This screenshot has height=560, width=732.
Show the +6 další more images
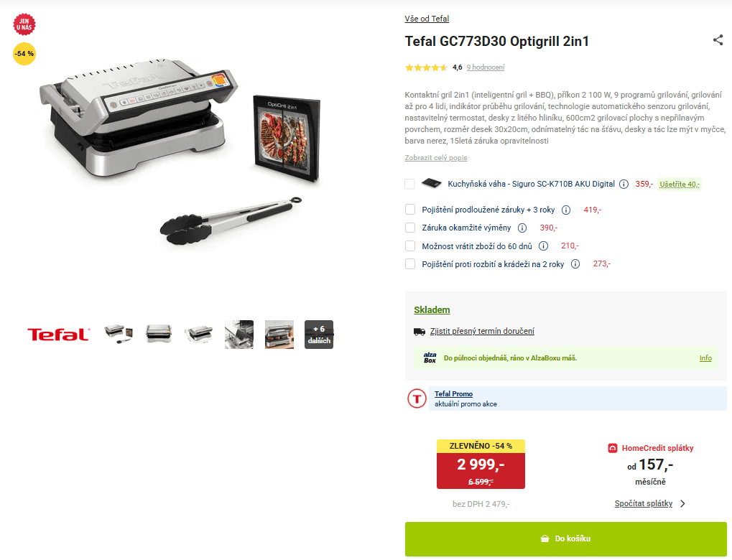319,335
